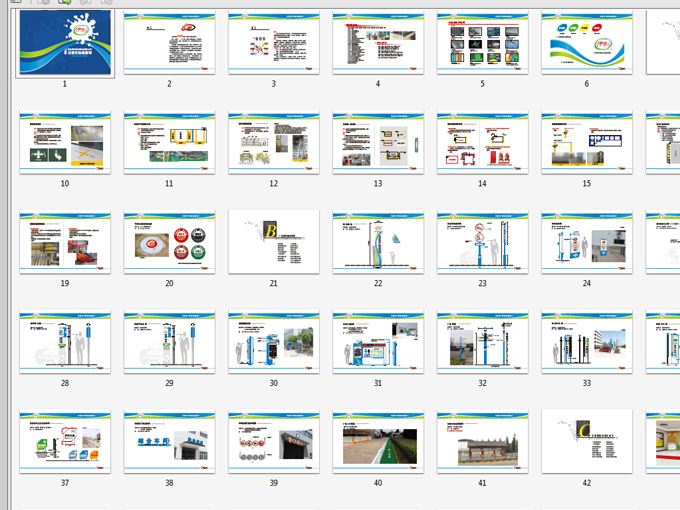This screenshot has width=680, height=510.
Task: Open page 4 thumbnail
Action: (x=378, y=42)
